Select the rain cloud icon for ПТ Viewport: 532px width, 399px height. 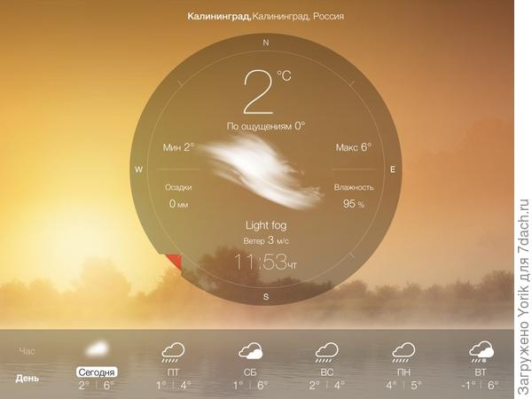point(173,352)
